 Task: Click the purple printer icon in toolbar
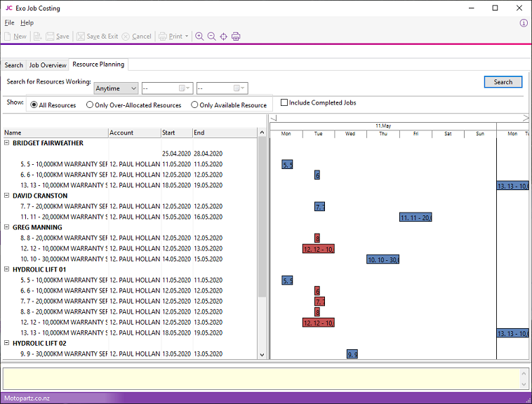tap(236, 36)
